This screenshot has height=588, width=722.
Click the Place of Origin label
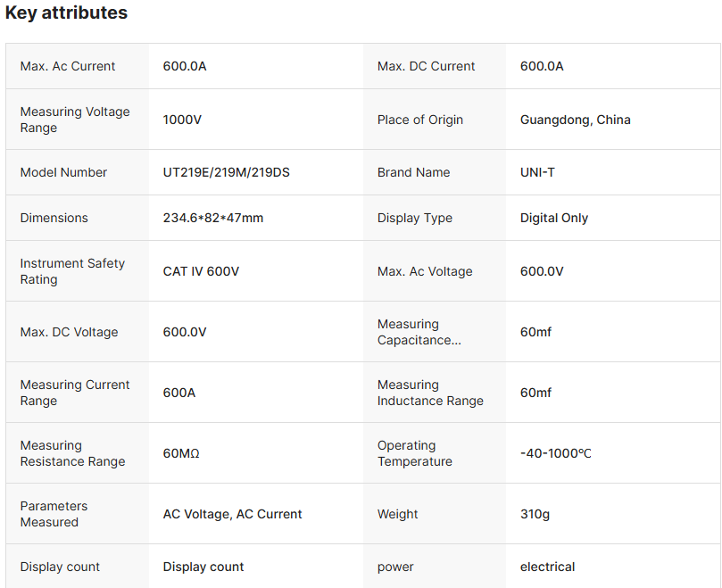pyautogui.click(x=419, y=120)
